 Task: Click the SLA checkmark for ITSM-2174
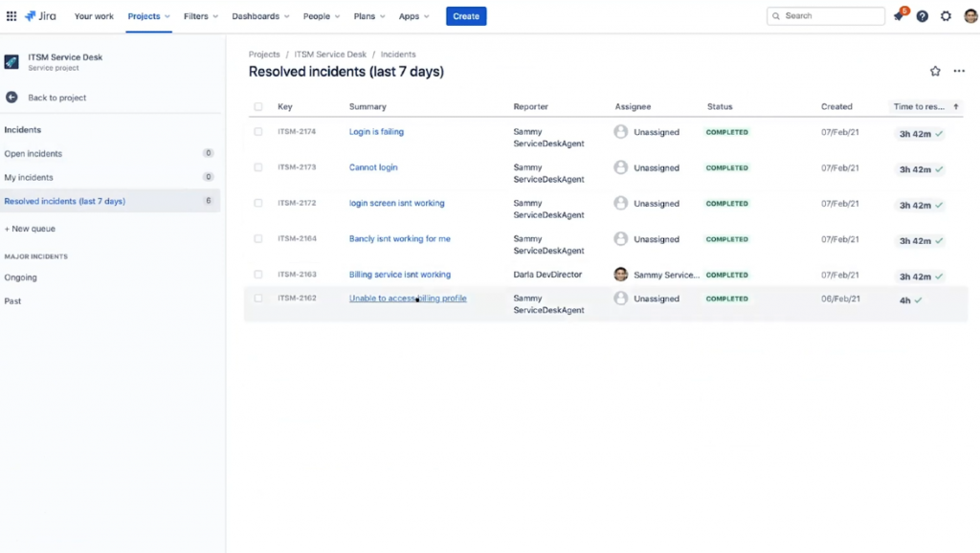tap(939, 134)
